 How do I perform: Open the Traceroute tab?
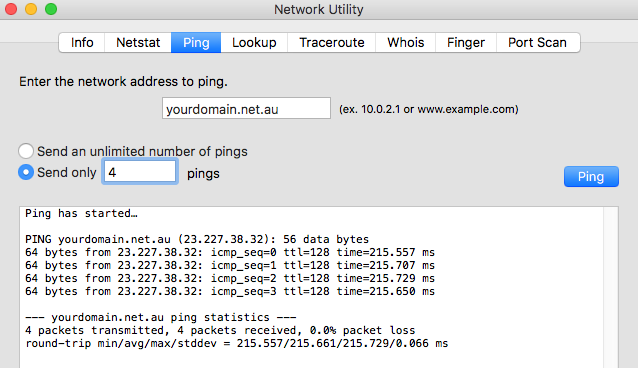pyautogui.click(x=332, y=42)
